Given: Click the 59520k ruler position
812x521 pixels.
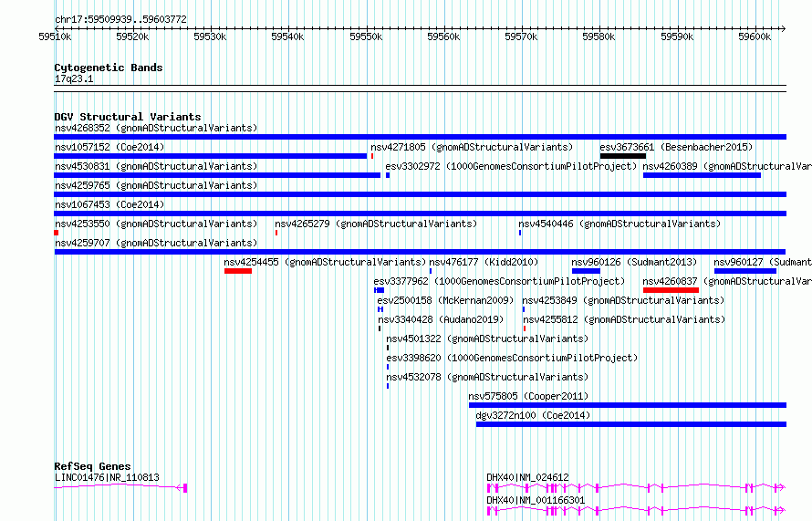Looking at the screenshot, I should click(132, 36).
